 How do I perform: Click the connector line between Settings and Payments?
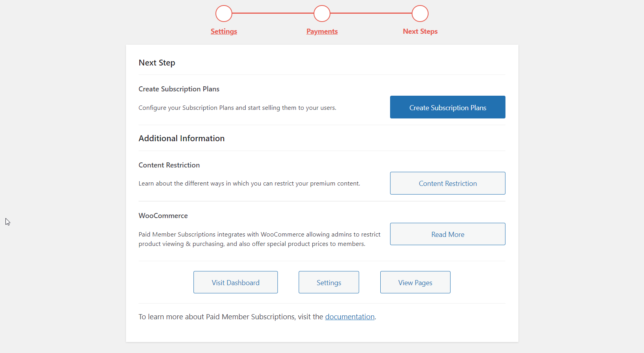tap(273, 13)
